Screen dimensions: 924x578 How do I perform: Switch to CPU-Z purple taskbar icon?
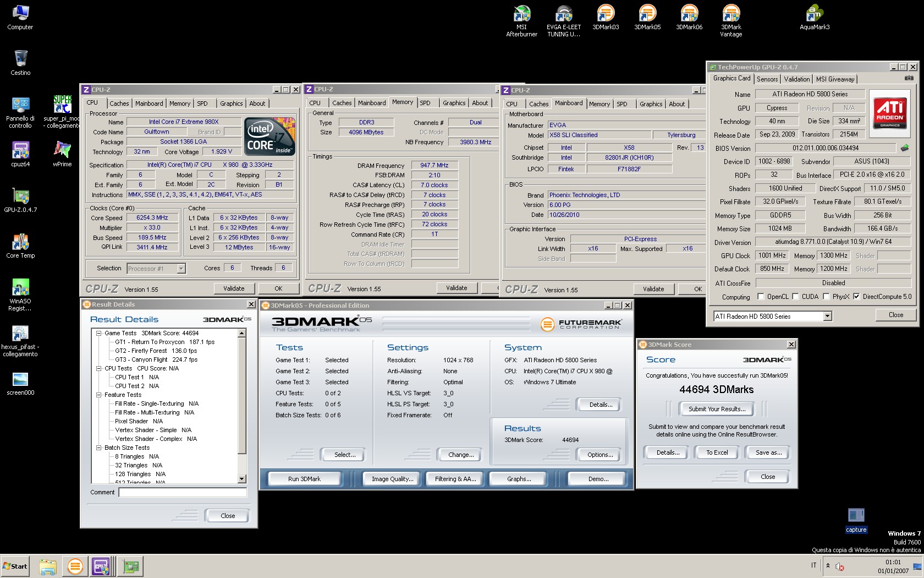(x=102, y=566)
